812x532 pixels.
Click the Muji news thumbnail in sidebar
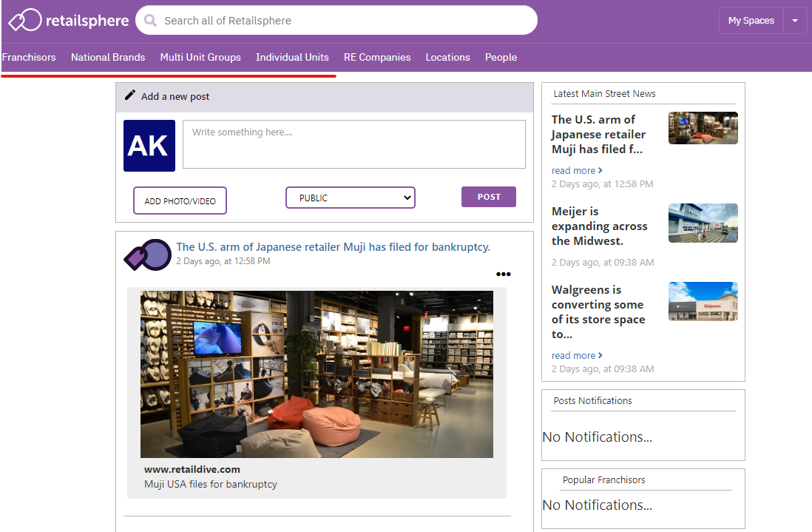pyautogui.click(x=703, y=128)
